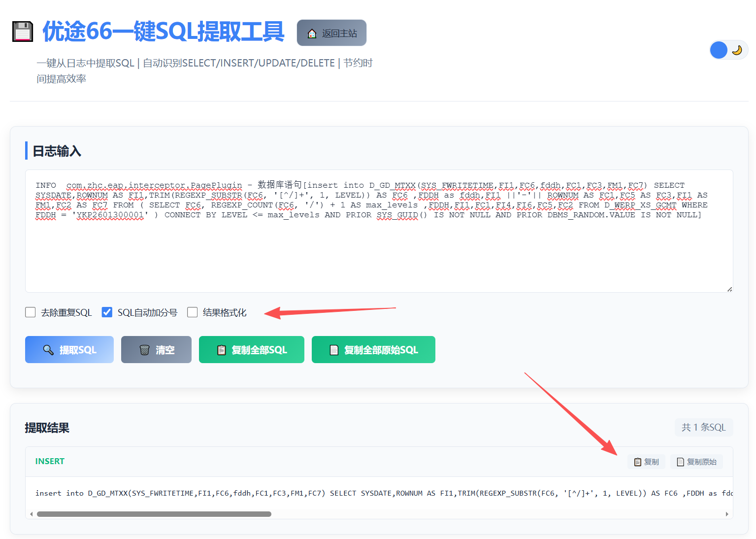Click the 提取结果 section heading

(x=47, y=428)
